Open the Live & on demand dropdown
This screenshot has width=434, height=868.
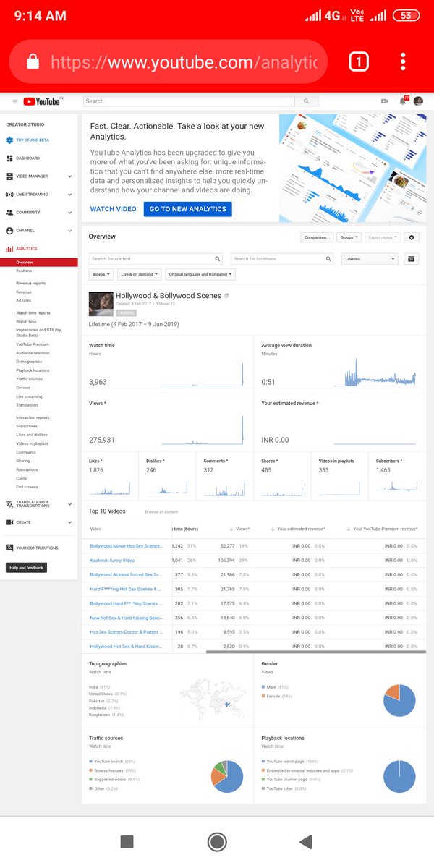point(138,274)
